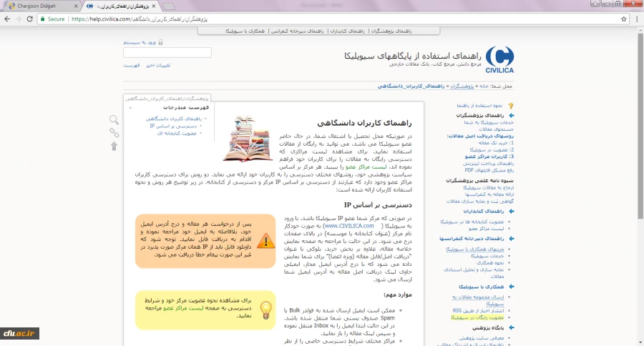Open the راهنمای دبیرخانه کنفرانس top menu
Screen dimensions: 644x346
click(295, 31)
